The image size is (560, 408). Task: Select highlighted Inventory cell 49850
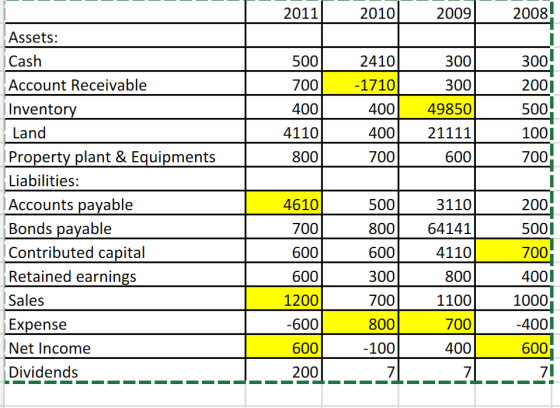[x=437, y=107]
